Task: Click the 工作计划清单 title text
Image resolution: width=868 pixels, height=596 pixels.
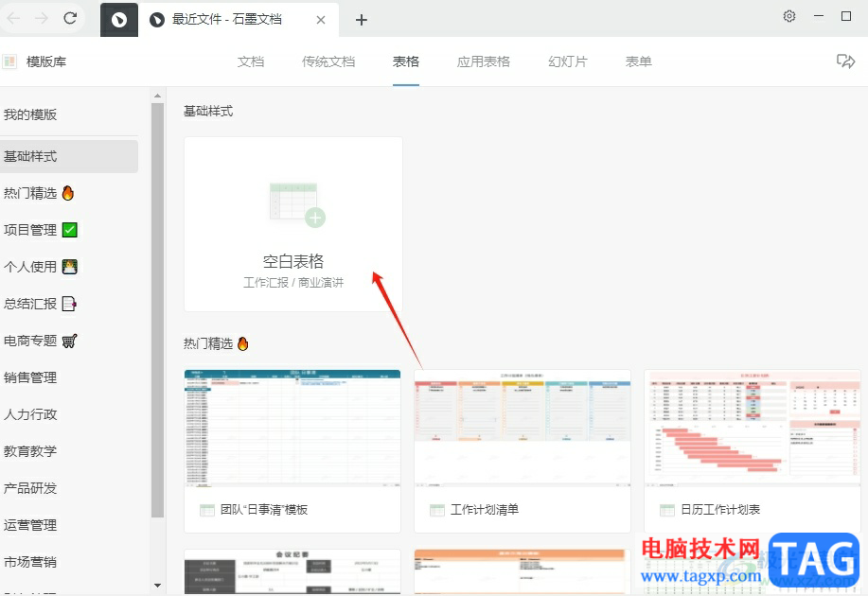Action: pos(485,510)
